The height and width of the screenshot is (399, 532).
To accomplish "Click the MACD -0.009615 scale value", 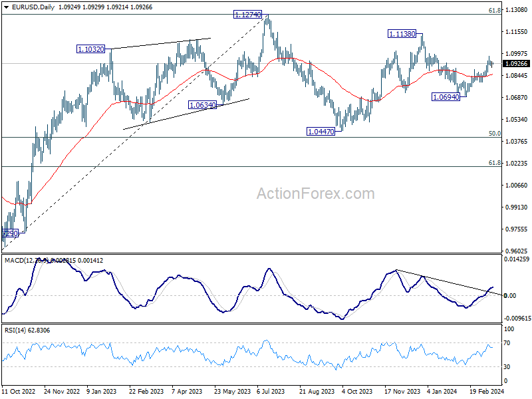I will point(517,319).
